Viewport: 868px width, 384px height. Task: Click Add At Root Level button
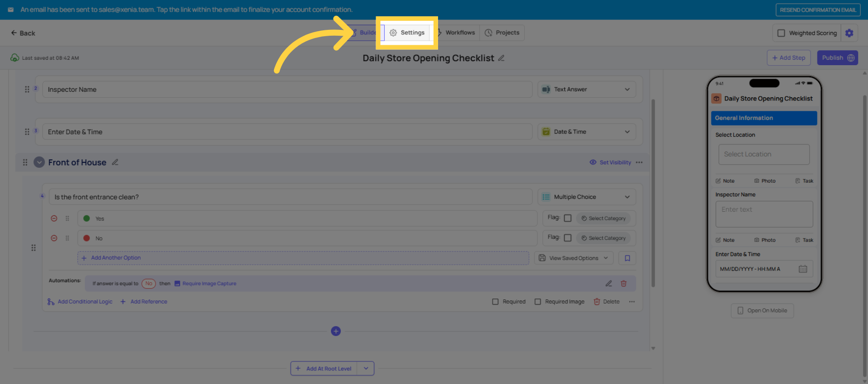(324, 369)
